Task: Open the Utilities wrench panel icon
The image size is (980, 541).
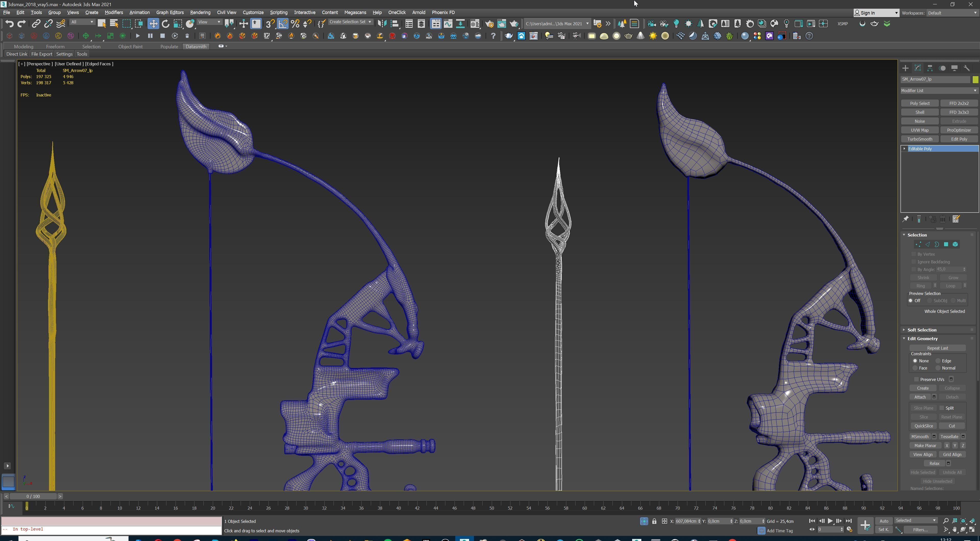Action: [x=967, y=68]
